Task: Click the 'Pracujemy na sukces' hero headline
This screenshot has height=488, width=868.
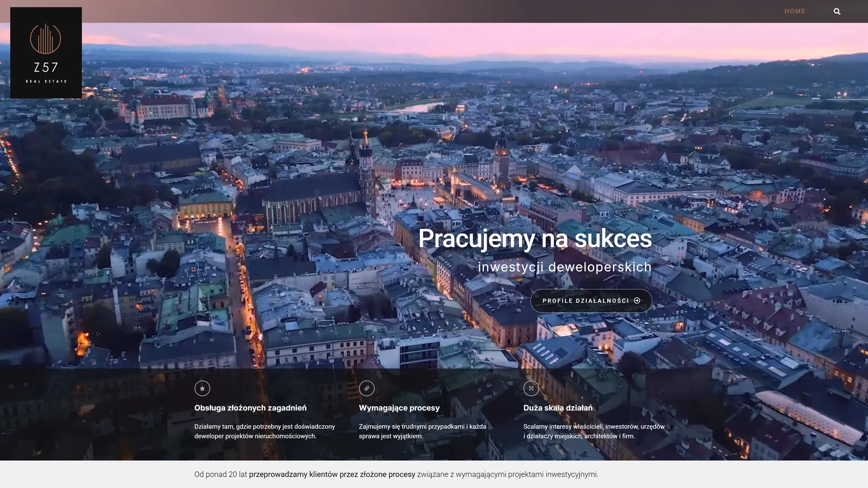Action: click(x=535, y=239)
